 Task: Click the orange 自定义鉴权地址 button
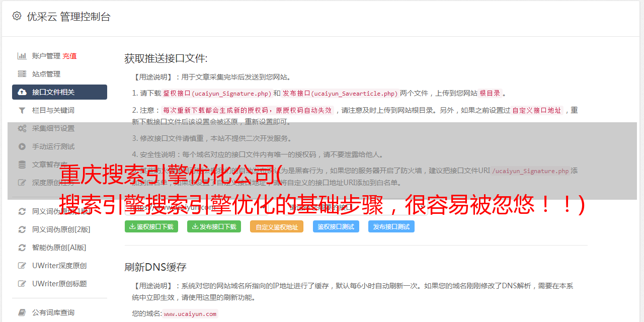(277, 226)
